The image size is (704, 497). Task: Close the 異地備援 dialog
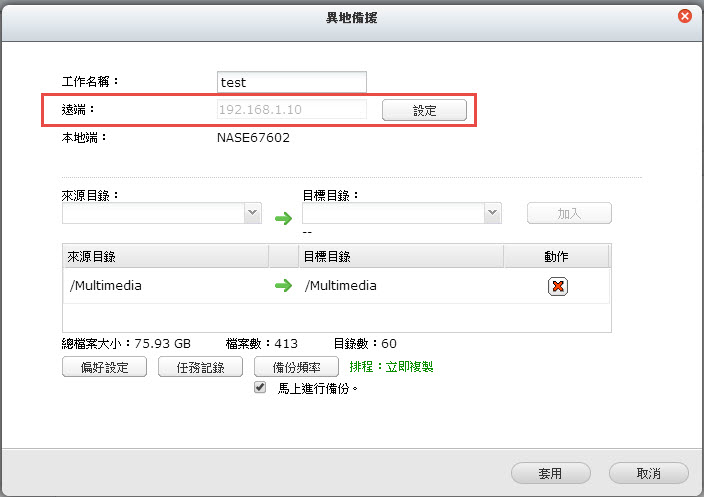click(x=685, y=17)
